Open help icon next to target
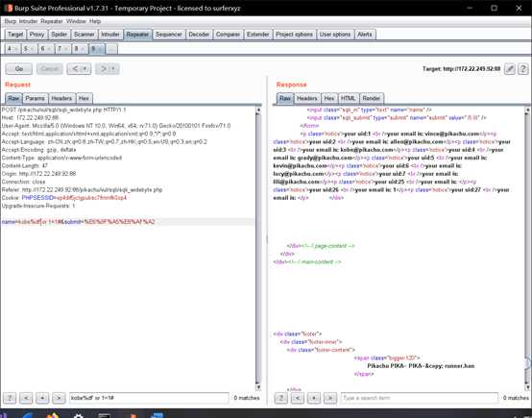 tap(522, 69)
